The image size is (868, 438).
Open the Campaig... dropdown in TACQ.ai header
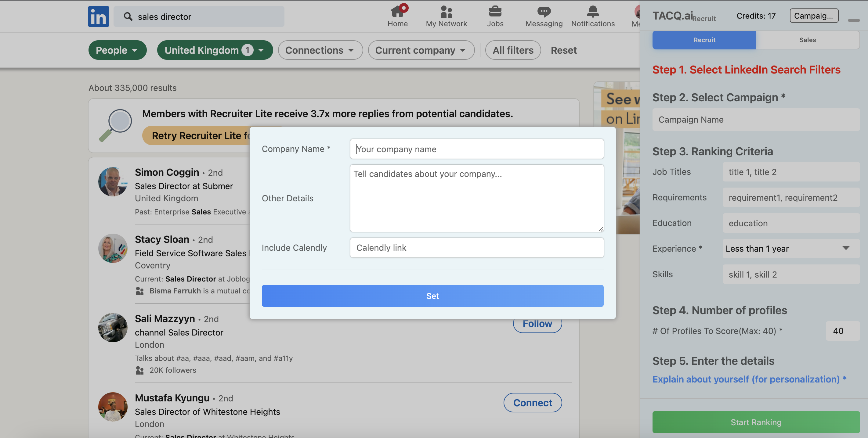point(814,16)
